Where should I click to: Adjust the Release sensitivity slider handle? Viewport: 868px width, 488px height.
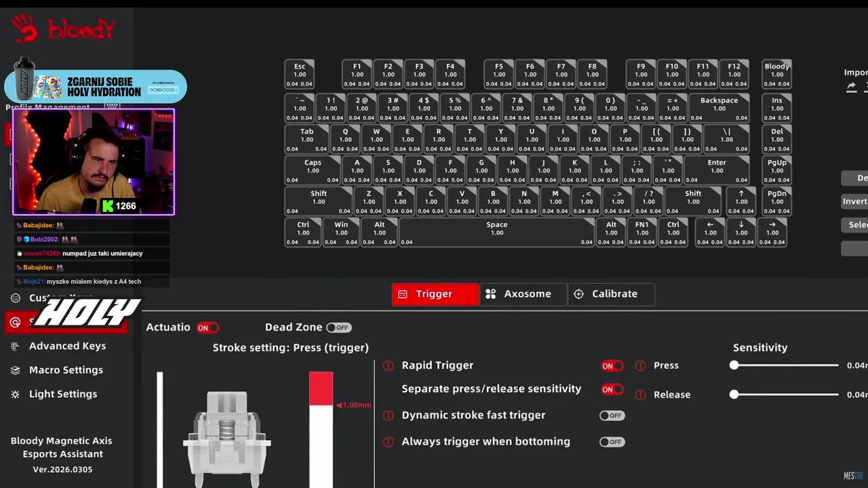pyautogui.click(x=734, y=394)
